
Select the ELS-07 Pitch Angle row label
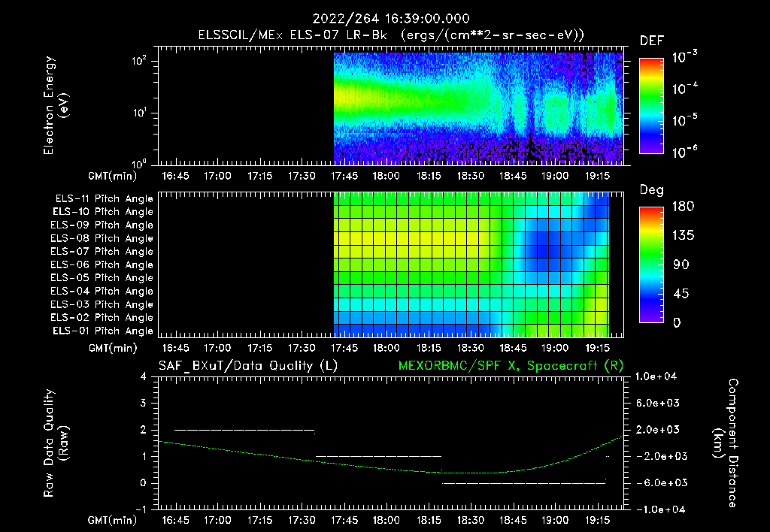[102, 252]
